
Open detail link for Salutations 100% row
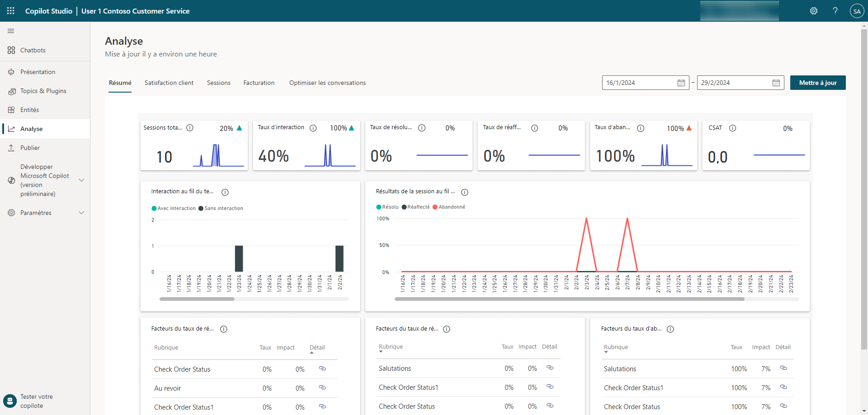click(x=783, y=368)
